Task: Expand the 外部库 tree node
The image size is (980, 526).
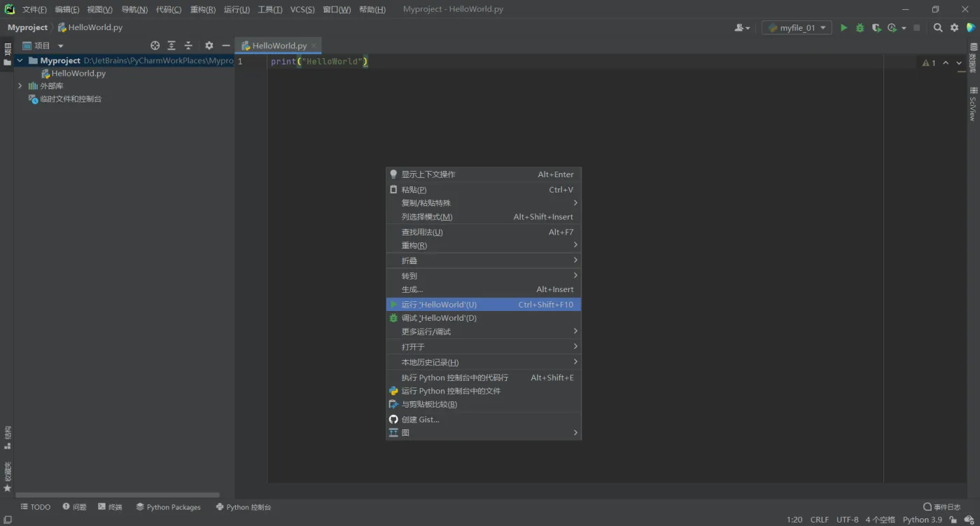Action: tap(20, 85)
